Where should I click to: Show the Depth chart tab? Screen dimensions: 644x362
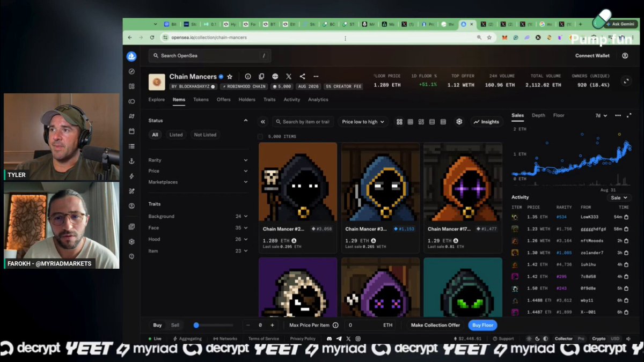click(538, 115)
